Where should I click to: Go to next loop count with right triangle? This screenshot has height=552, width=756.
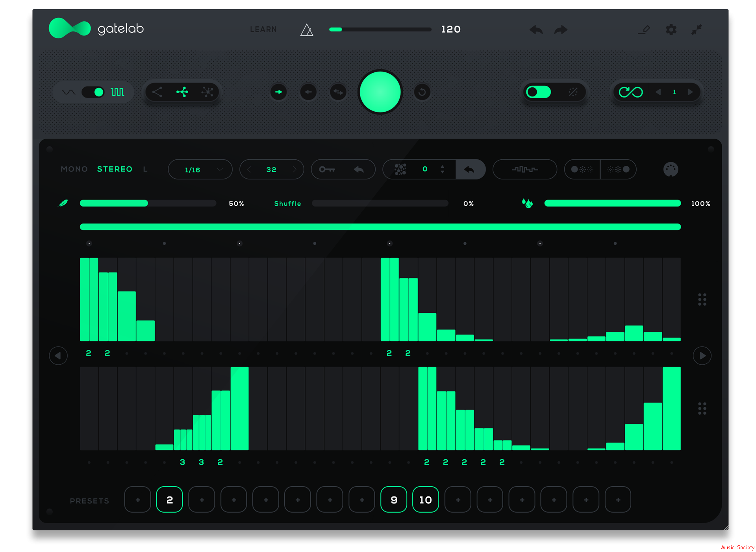(x=690, y=92)
